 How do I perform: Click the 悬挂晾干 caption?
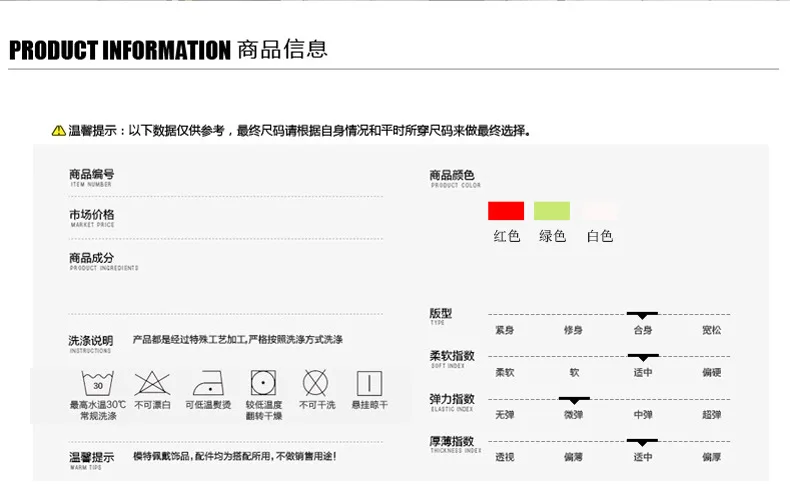(x=369, y=405)
